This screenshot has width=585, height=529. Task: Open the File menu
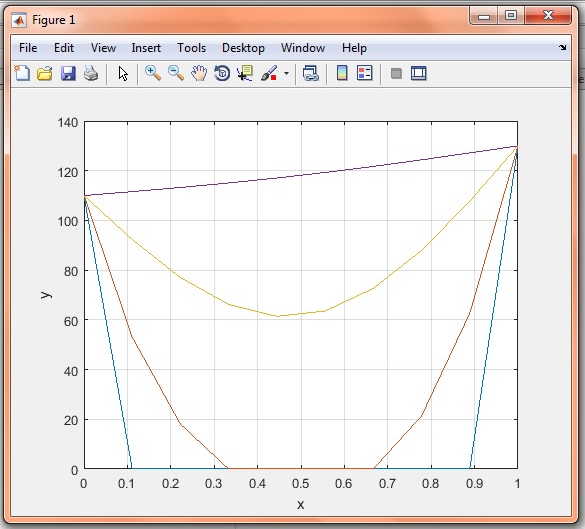tap(28, 48)
